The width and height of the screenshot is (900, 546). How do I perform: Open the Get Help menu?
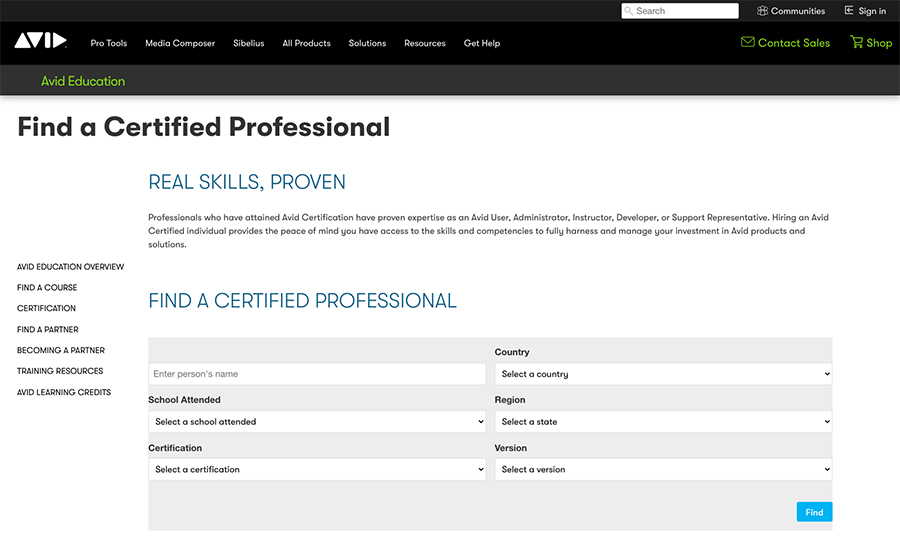pos(482,43)
